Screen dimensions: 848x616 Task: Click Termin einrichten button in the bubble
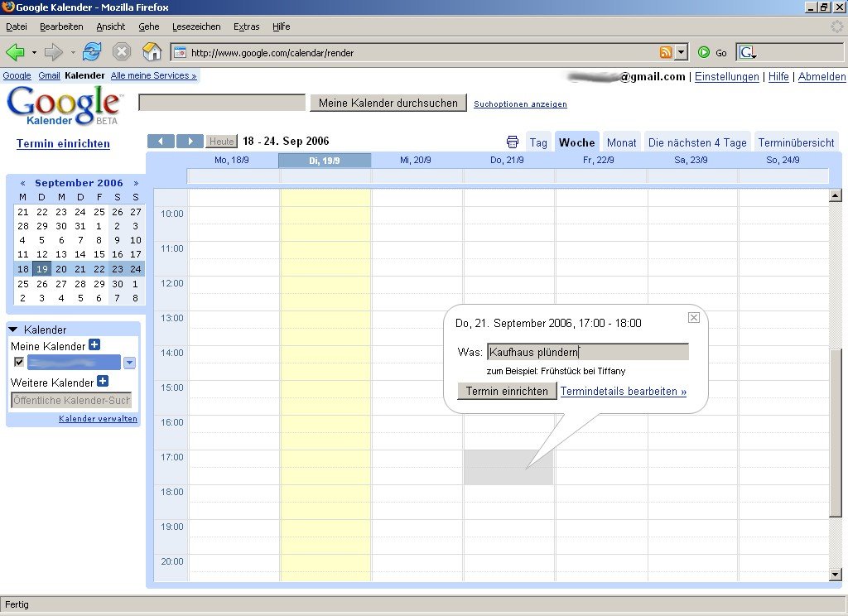(x=507, y=391)
